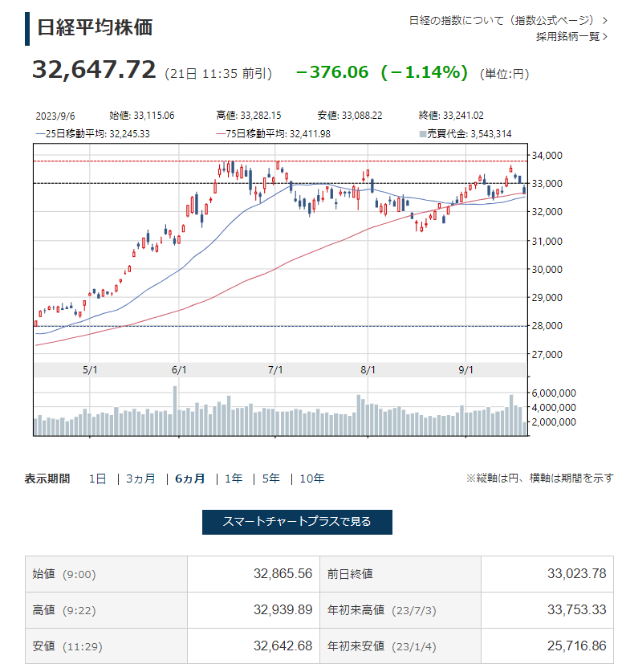
Task: Click year-high value 33,753.33
Action: 576,610
